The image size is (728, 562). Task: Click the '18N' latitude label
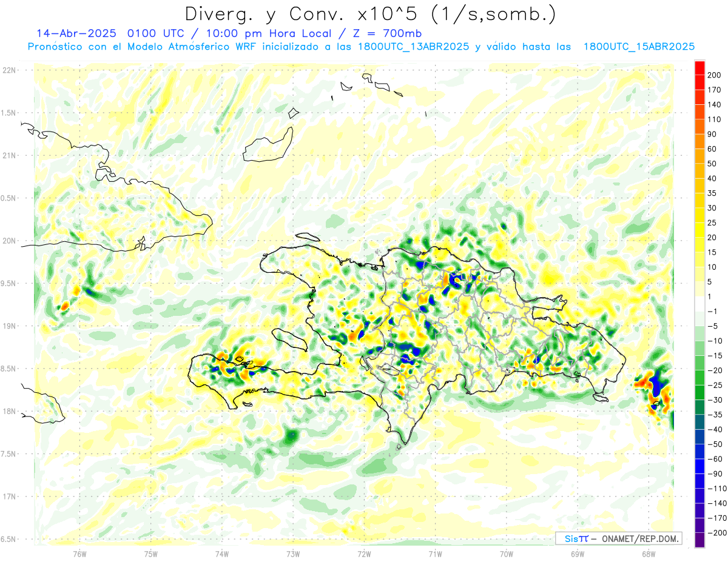point(9,411)
